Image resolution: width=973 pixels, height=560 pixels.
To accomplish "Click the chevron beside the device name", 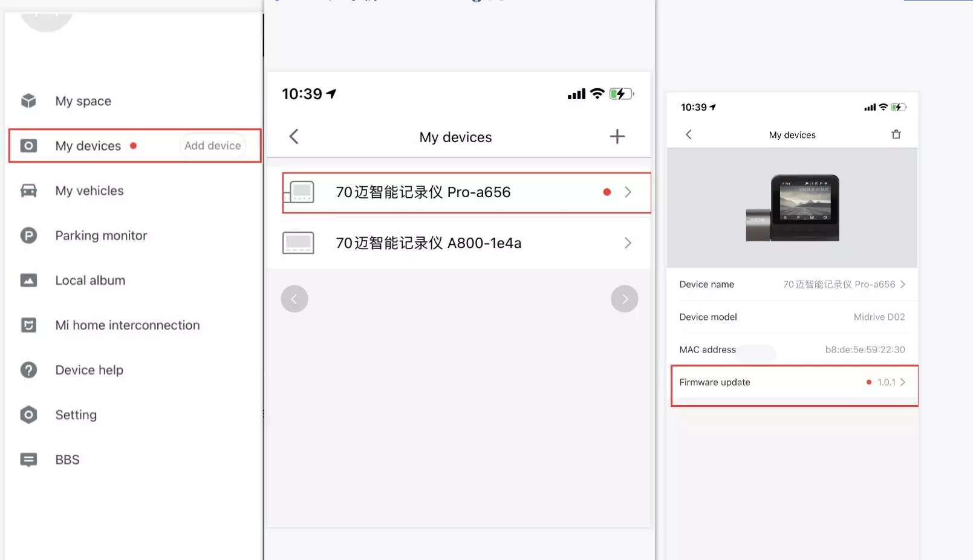I will [902, 284].
